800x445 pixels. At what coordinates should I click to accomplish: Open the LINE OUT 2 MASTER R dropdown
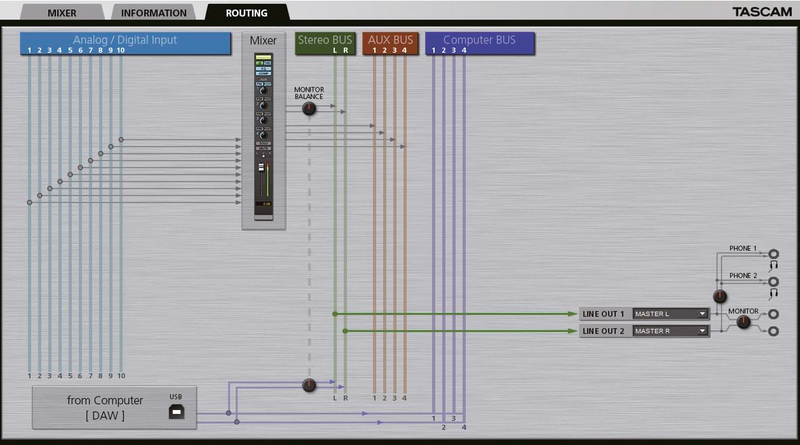tap(670, 331)
